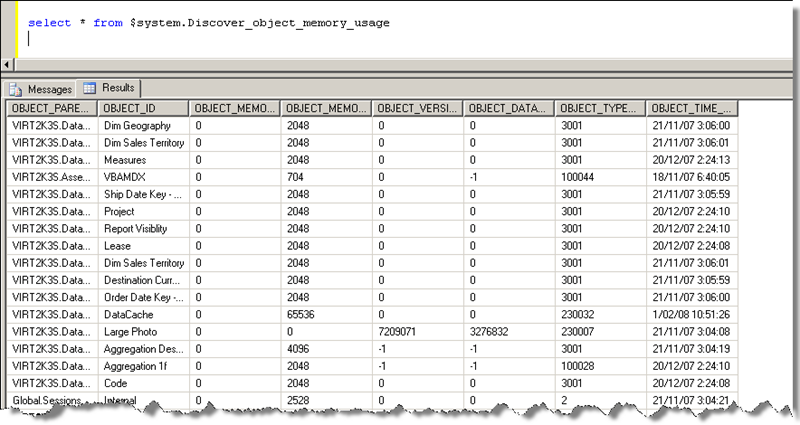This screenshot has width=800, height=425.
Task: Click the Messages tab icon
Action: (x=15, y=90)
